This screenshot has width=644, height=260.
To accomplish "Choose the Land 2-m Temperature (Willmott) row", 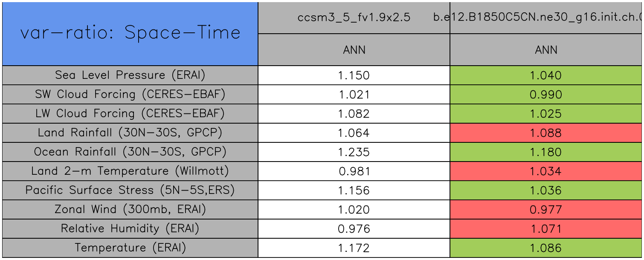I will (x=130, y=171).
